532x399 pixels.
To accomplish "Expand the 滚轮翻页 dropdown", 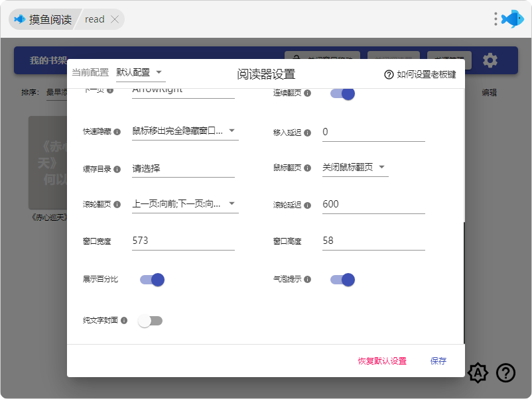I will pyautogui.click(x=185, y=204).
